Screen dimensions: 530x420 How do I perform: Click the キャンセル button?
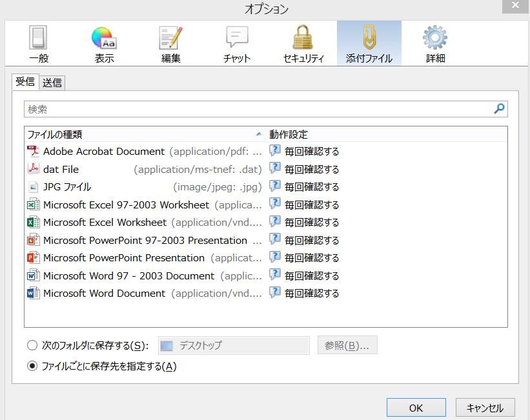484,408
